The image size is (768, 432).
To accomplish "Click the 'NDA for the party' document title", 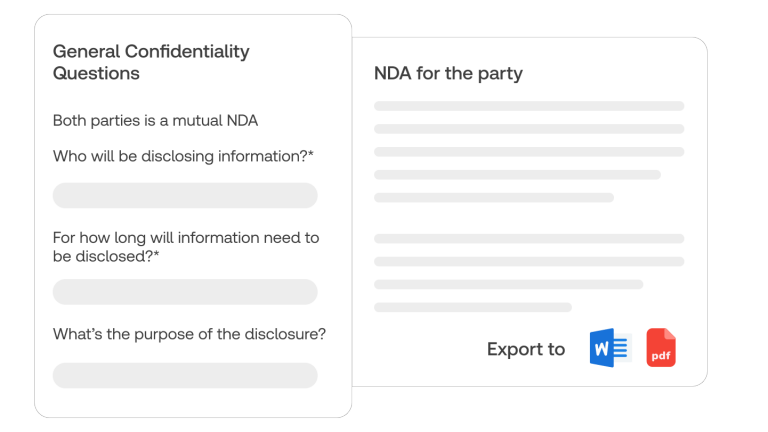I will [x=448, y=73].
